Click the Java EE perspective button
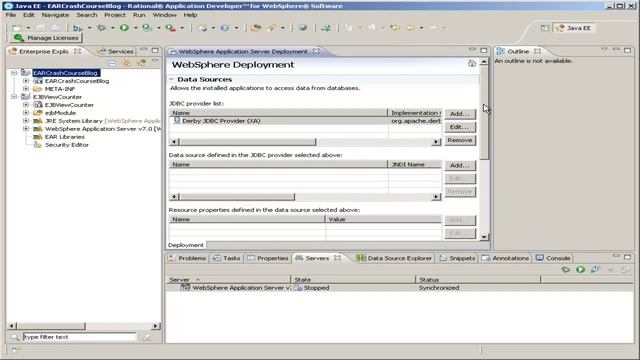The width and height of the screenshot is (640, 360). click(573, 28)
